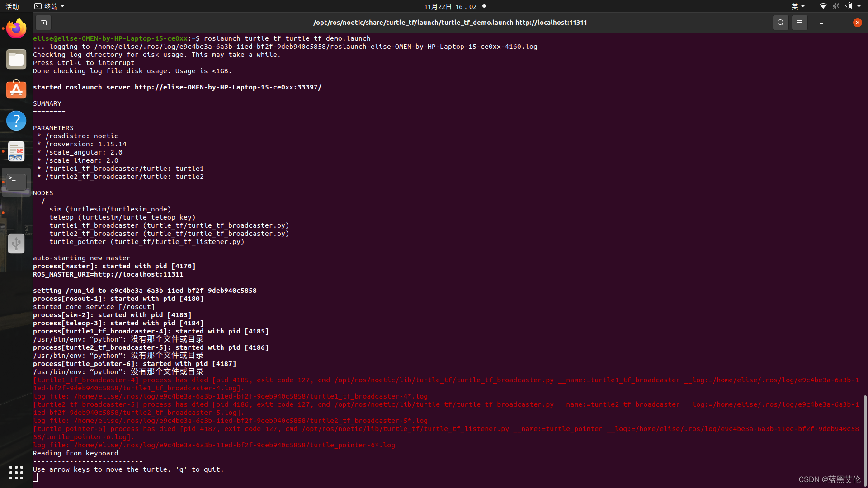Open the date and time calendar

[x=450, y=6]
